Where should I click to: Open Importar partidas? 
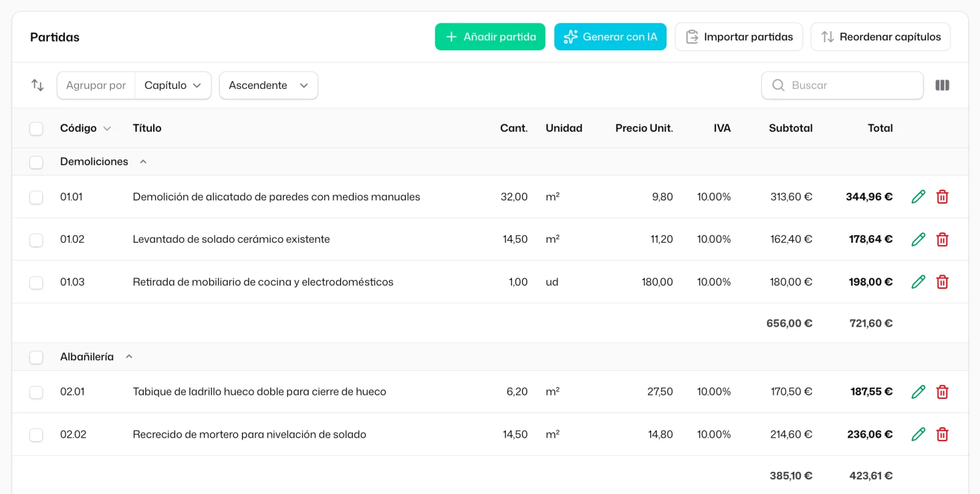coord(739,37)
